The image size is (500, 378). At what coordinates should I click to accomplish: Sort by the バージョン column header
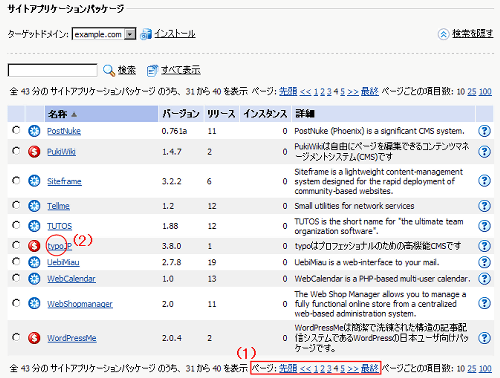181,114
